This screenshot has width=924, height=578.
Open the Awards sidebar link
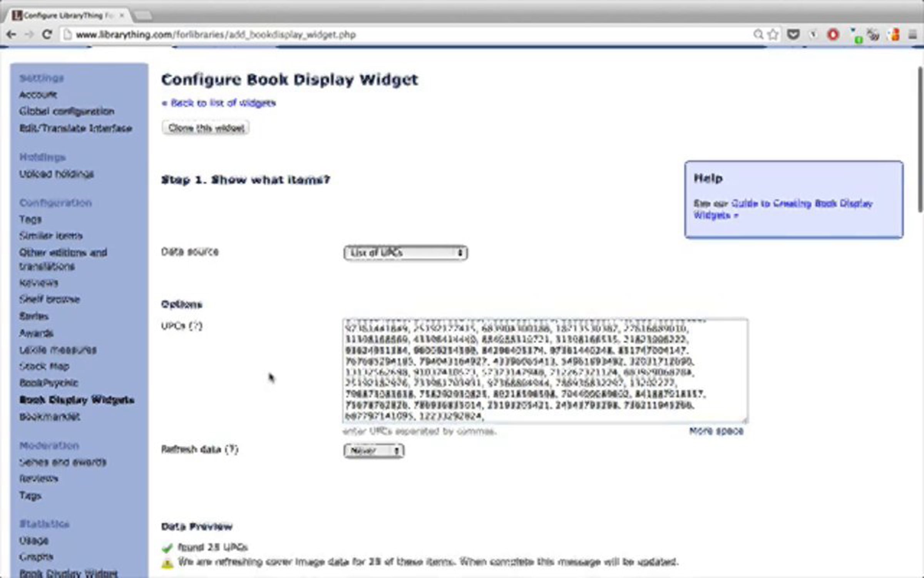click(36, 333)
